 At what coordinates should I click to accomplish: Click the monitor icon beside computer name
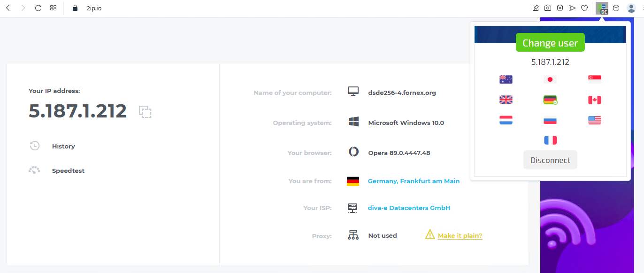click(x=353, y=92)
